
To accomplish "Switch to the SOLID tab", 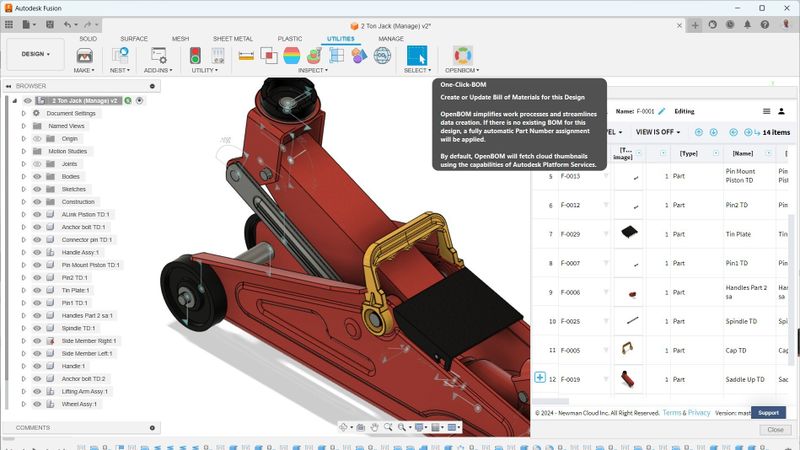I will tap(88, 39).
